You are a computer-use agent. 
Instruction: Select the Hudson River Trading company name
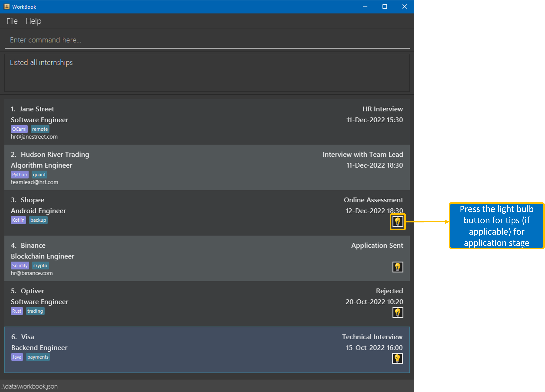click(x=55, y=154)
